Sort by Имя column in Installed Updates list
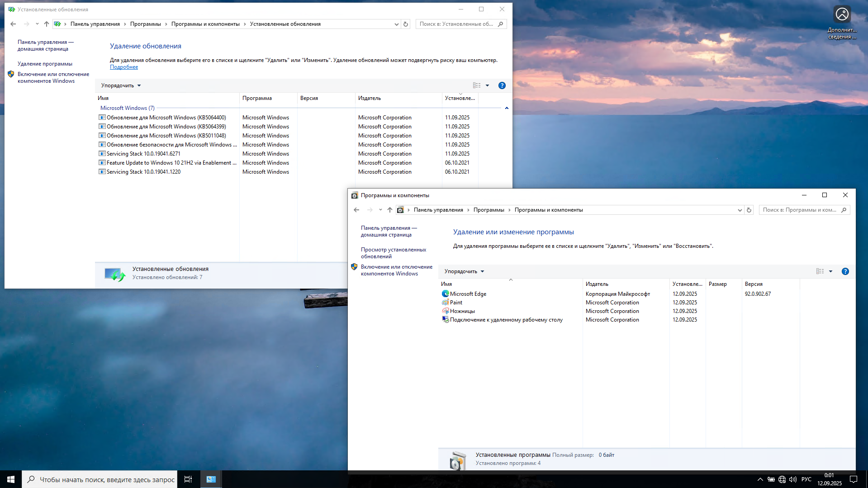 pos(167,98)
